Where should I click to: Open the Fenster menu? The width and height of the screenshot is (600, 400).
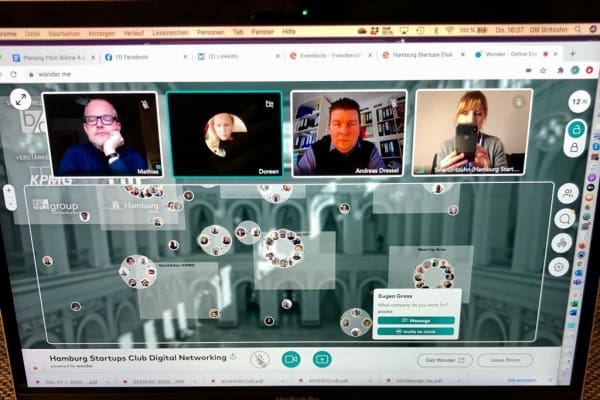[x=262, y=32]
